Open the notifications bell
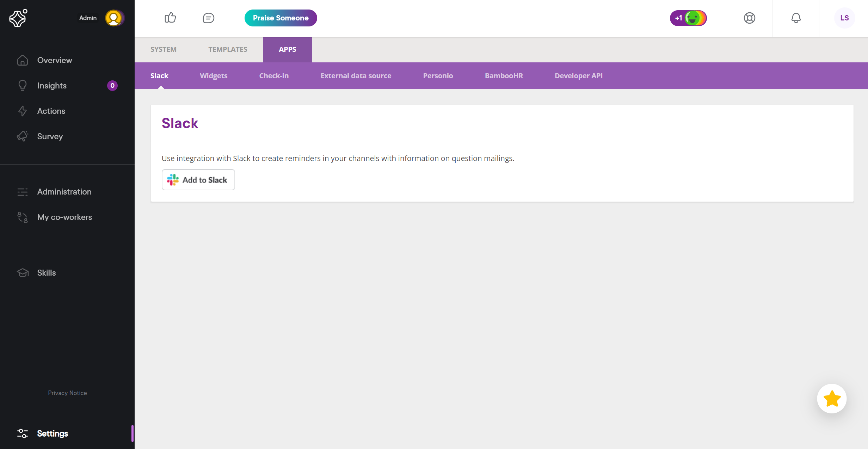868x449 pixels. click(x=796, y=18)
